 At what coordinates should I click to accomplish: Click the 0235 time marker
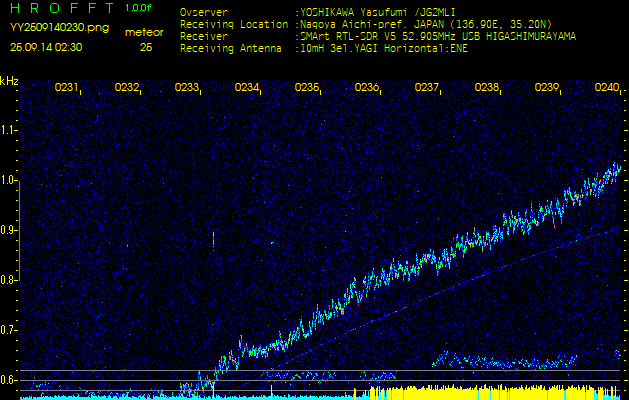[x=307, y=88]
